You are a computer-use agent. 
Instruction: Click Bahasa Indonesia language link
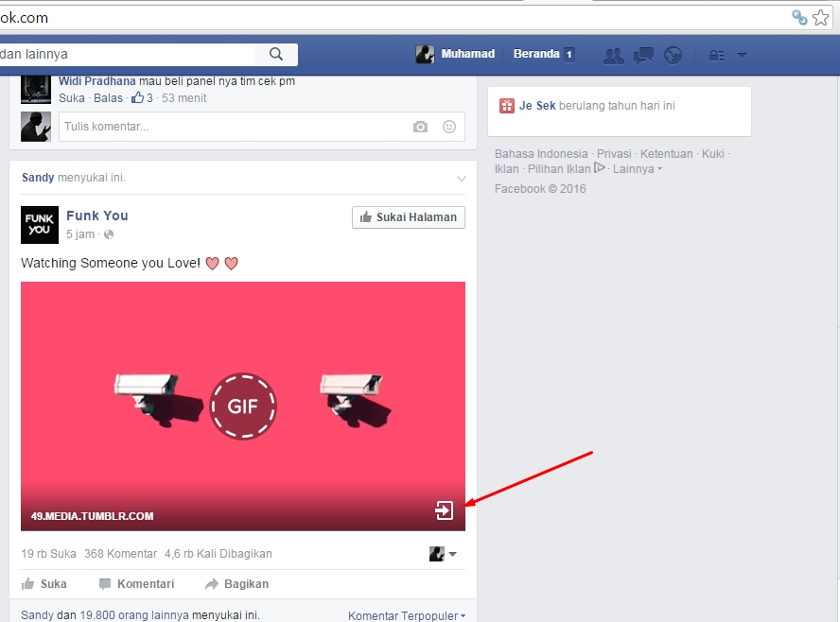coord(541,154)
